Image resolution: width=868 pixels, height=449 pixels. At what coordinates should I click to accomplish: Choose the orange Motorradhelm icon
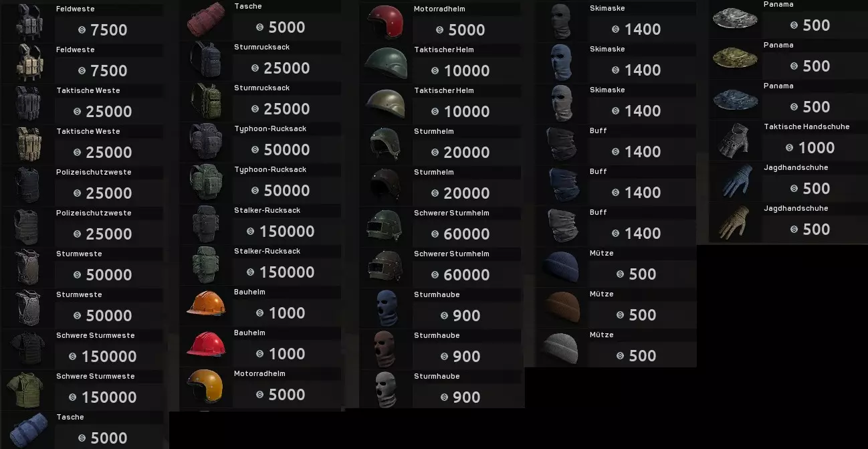205,386
